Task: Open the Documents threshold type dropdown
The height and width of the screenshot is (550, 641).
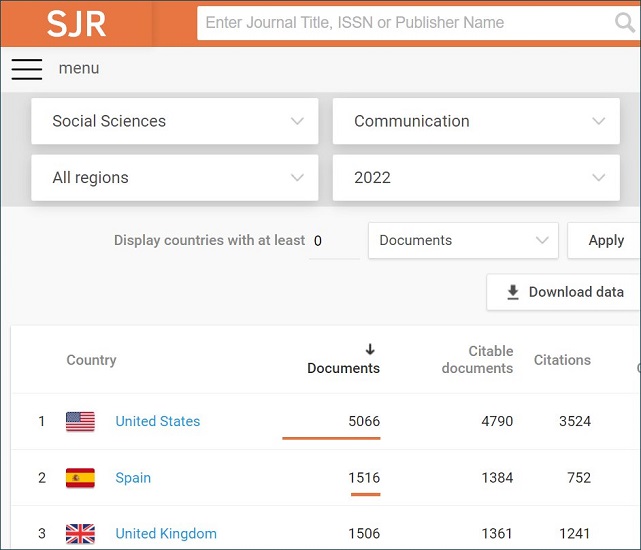Action: pyautogui.click(x=463, y=240)
